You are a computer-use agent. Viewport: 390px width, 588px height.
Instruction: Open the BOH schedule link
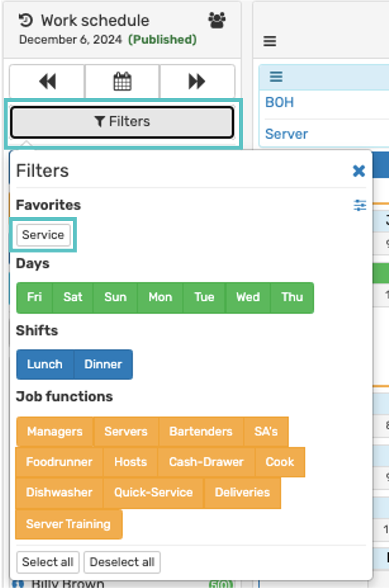pos(279,102)
